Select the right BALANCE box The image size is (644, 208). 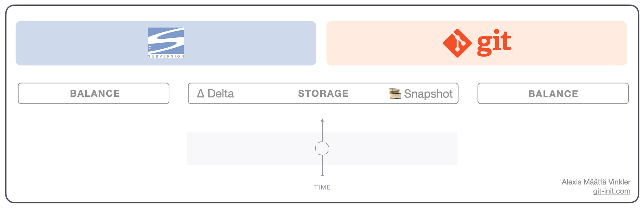(x=553, y=94)
